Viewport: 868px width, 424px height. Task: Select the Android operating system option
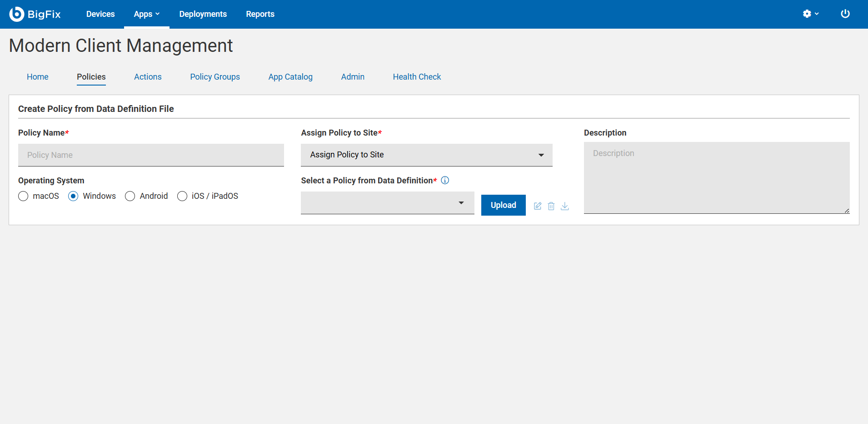click(130, 196)
